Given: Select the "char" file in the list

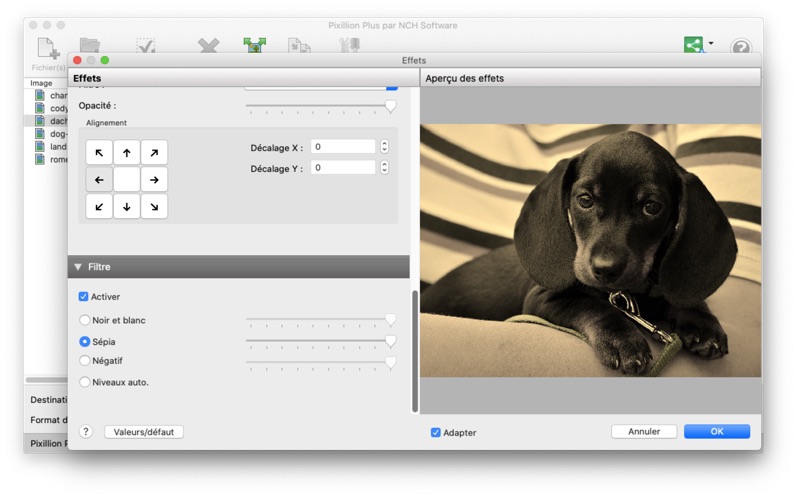Looking at the screenshot, I should click(x=58, y=95).
